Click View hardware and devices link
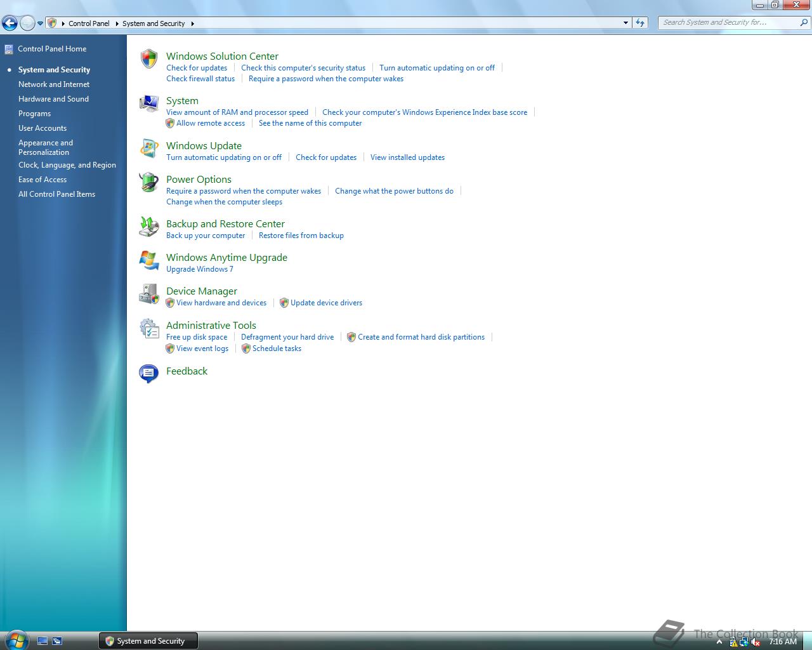Screen dimensions: 812x650 (221, 303)
